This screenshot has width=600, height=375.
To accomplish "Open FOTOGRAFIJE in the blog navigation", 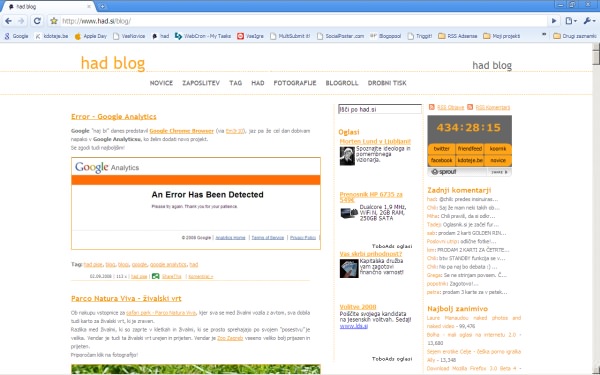I will [295, 83].
